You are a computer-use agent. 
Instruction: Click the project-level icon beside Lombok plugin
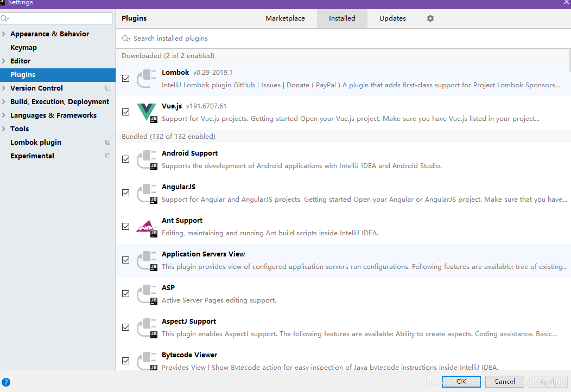(x=108, y=142)
